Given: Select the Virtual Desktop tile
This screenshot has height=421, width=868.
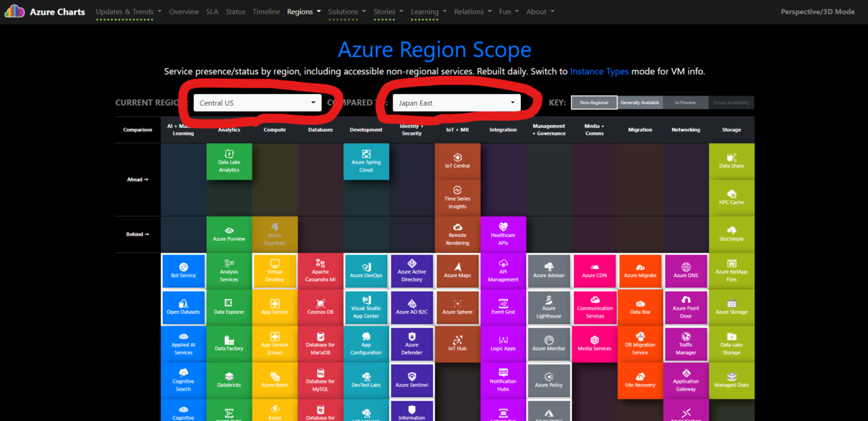Looking at the screenshot, I should pos(275,271).
